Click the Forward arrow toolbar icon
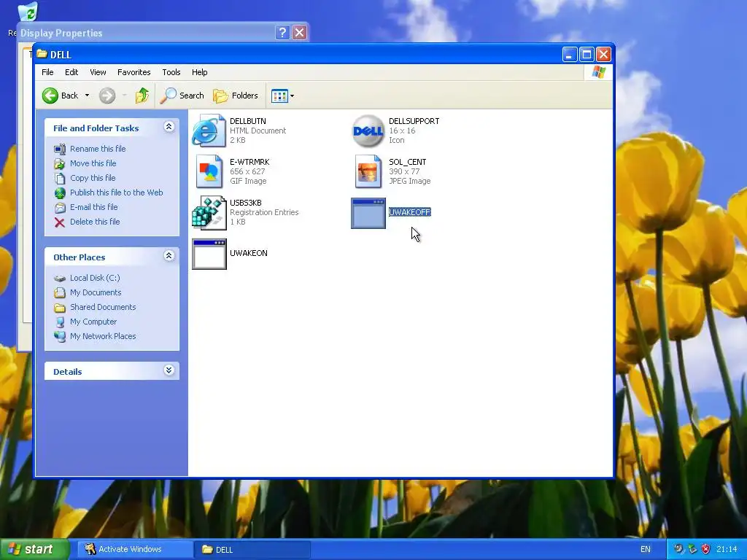747x560 pixels. click(107, 96)
